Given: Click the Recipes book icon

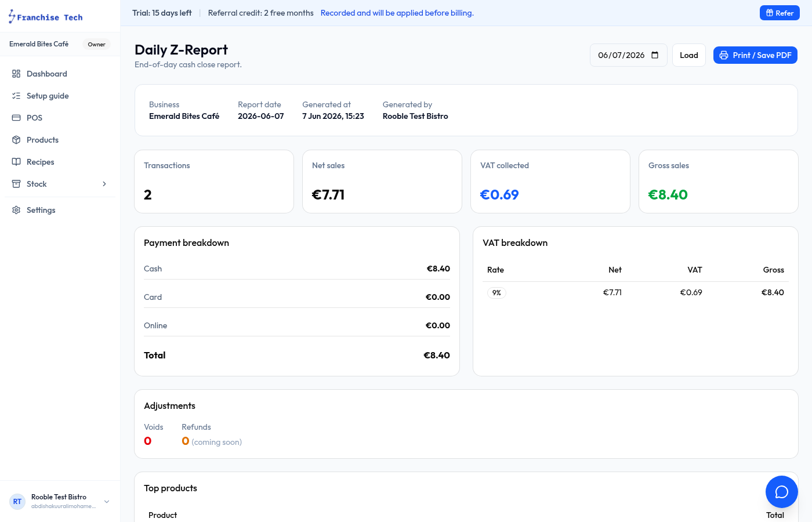Looking at the screenshot, I should (16, 162).
